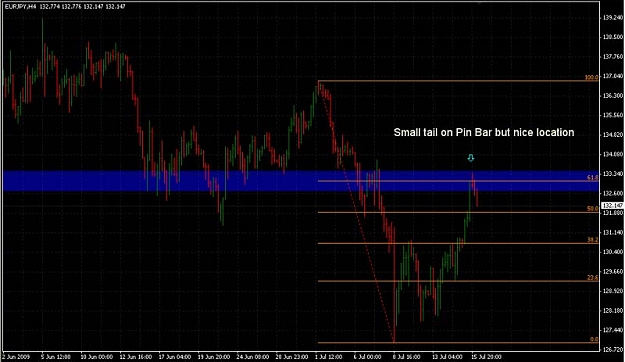This screenshot has height=362, width=625.
Task: Select the 23.6 Fibonacci level label
Action: 593,278
